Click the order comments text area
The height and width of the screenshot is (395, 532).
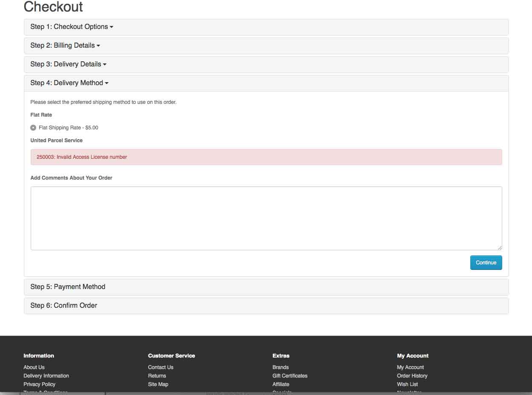coord(266,218)
